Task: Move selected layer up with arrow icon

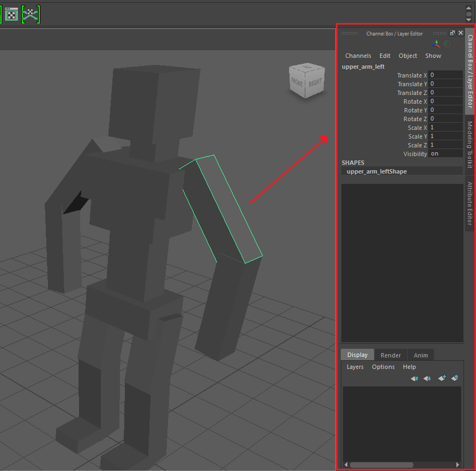Action: point(414,378)
